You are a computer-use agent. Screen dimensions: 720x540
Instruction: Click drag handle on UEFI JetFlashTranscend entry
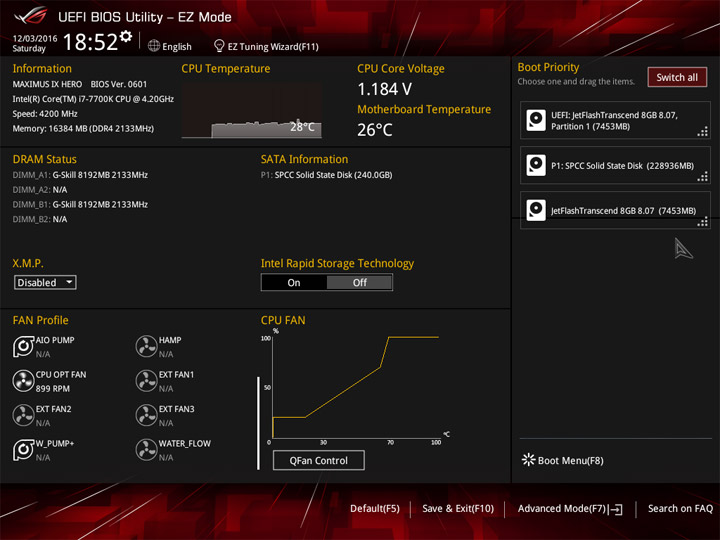[703, 132]
